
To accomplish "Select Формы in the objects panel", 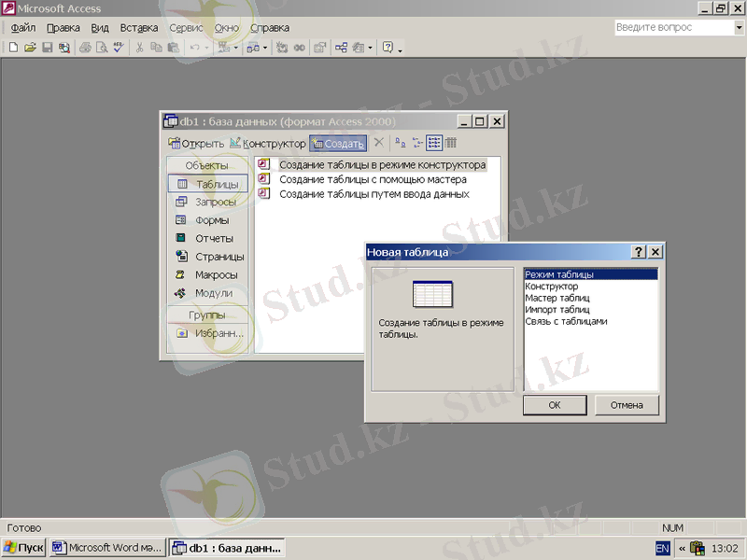I will (x=212, y=220).
